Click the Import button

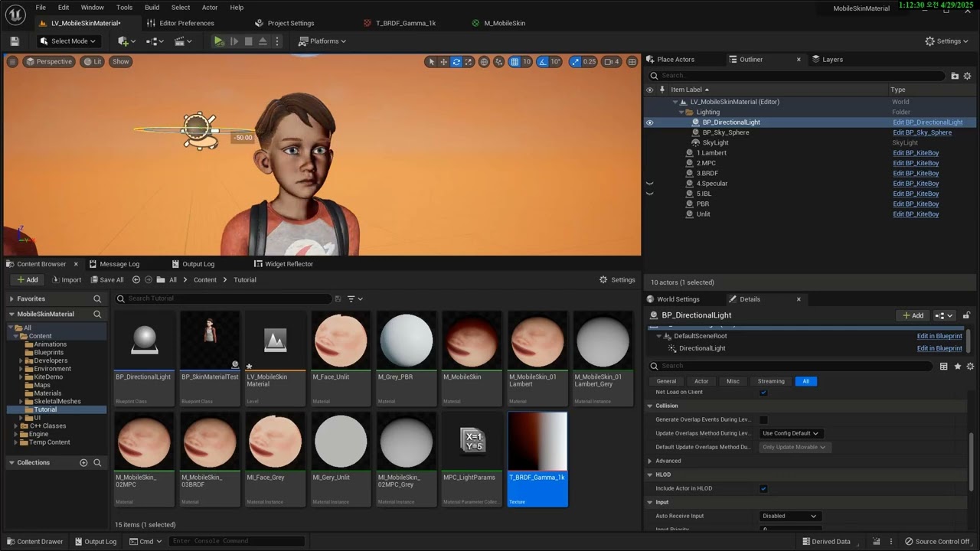(x=66, y=280)
